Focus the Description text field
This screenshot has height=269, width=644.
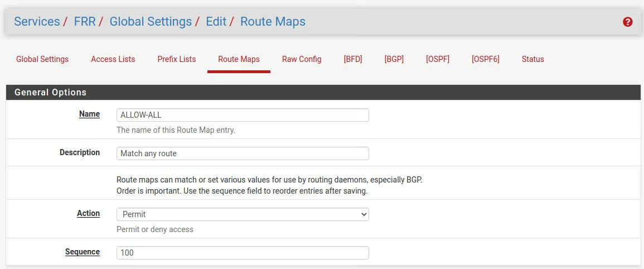point(243,153)
